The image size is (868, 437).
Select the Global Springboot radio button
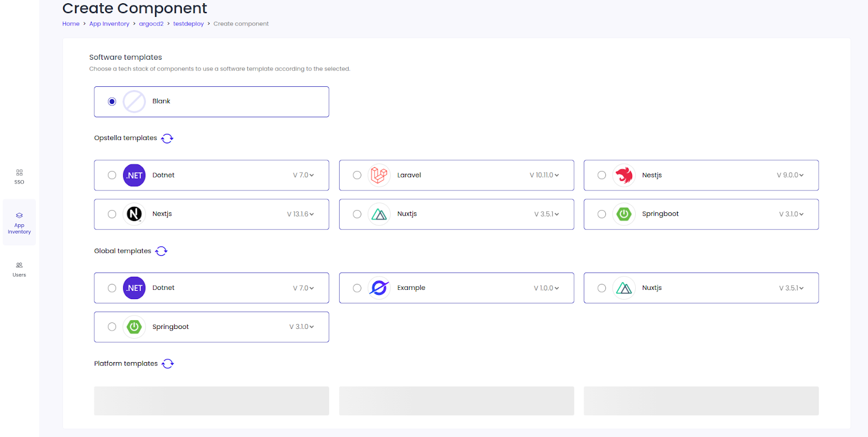tap(112, 327)
